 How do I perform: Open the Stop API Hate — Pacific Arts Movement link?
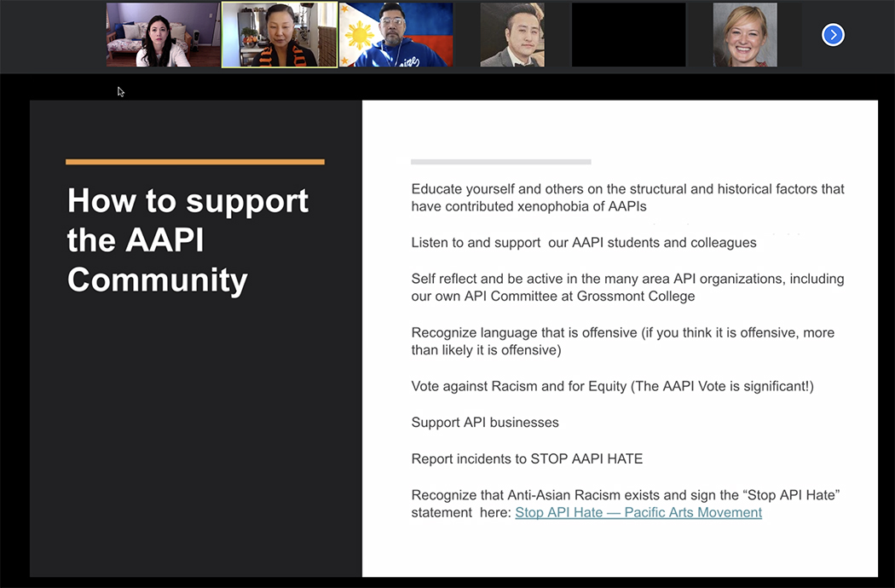coord(638,512)
